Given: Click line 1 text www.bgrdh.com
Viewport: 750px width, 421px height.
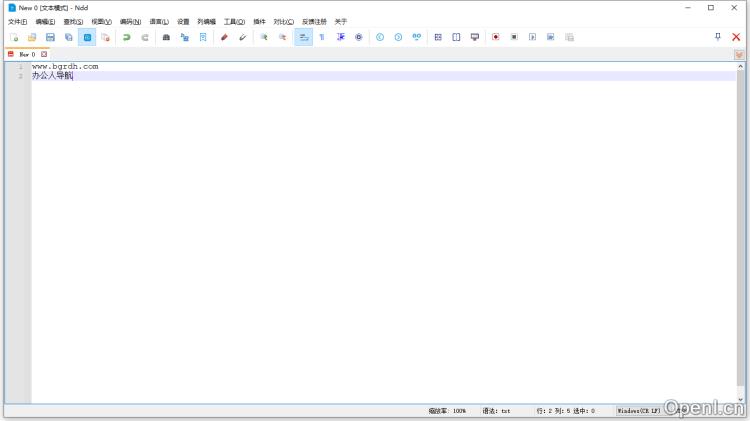Looking at the screenshot, I should click(65, 66).
